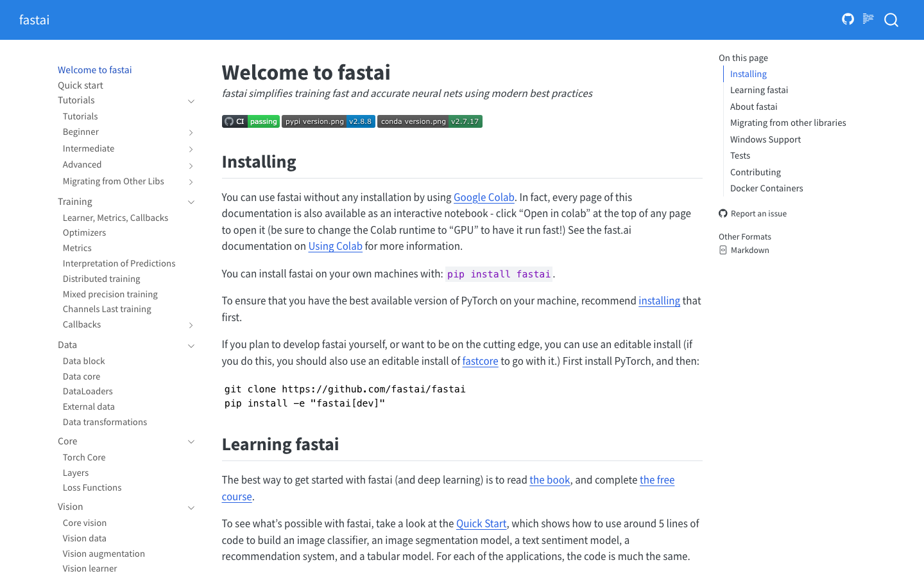924x578 pixels.
Task: Open the Core vision page
Action: pyautogui.click(x=85, y=523)
